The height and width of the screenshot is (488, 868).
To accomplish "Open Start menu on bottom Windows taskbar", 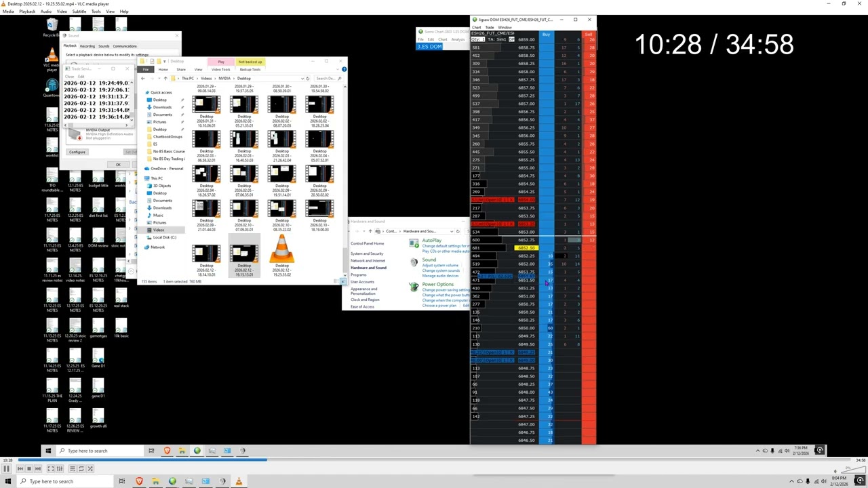I will (7, 481).
